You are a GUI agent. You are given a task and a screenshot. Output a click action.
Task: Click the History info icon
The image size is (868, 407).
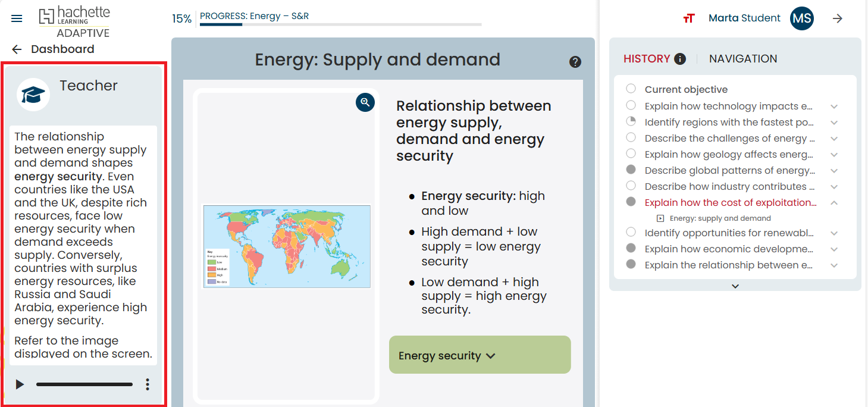pyautogui.click(x=680, y=59)
